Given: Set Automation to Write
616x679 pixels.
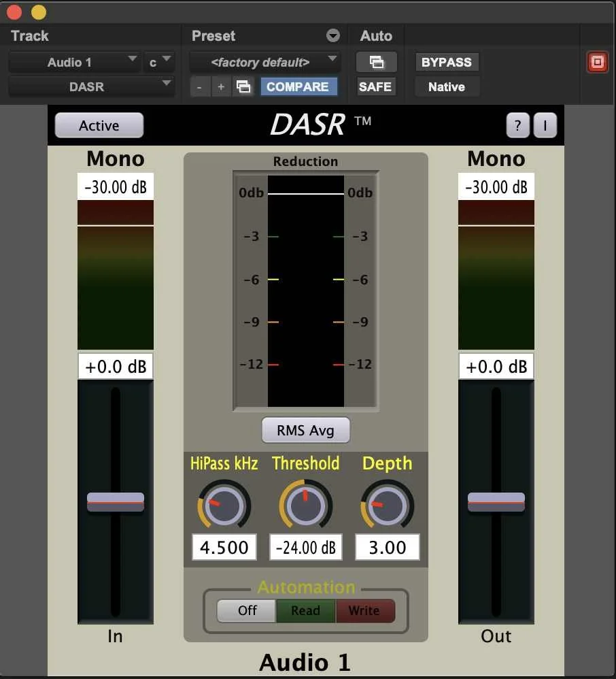Looking at the screenshot, I should click(x=365, y=610).
